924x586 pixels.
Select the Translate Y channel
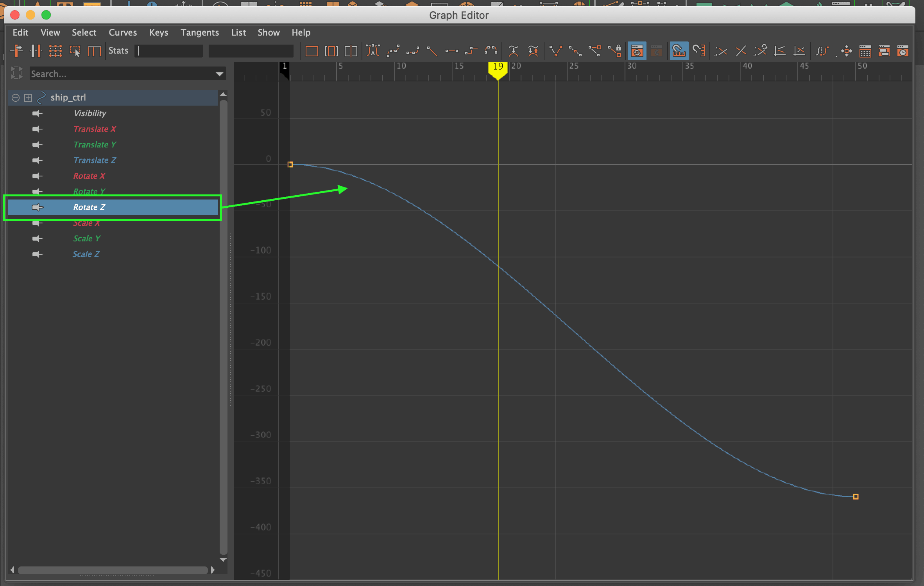95,144
